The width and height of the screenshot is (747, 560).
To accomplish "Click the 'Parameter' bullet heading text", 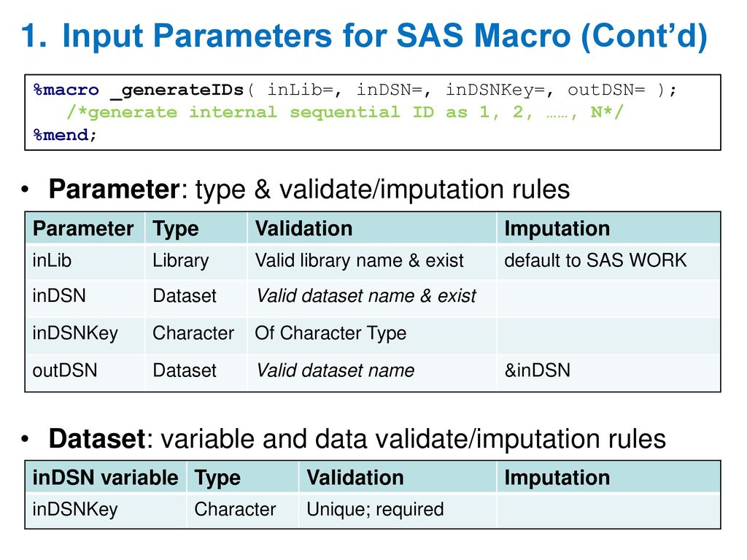I will [114, 189].
